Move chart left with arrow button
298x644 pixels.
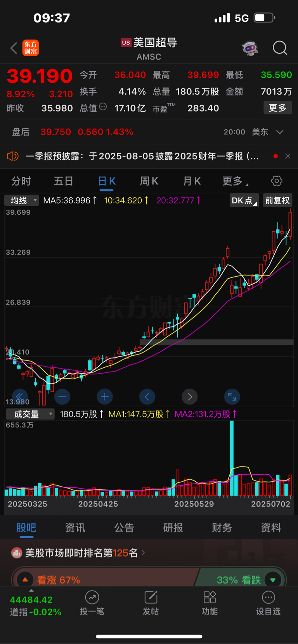[147, 396]
